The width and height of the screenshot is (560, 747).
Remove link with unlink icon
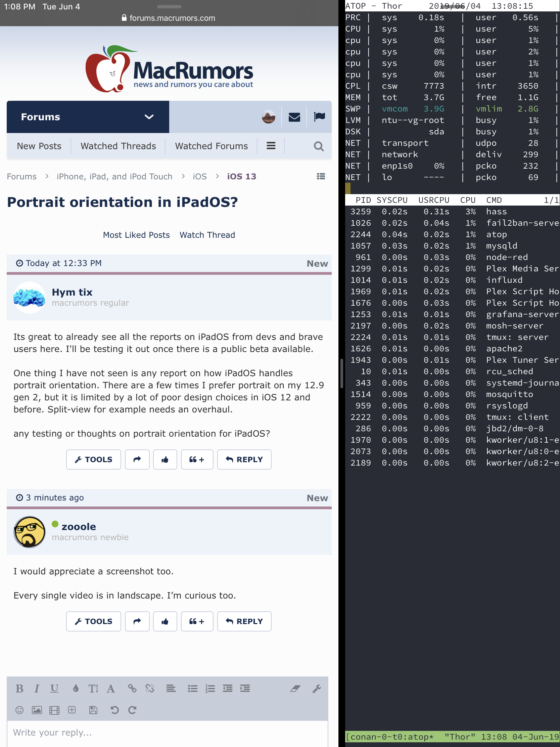(x=149, y=689)
